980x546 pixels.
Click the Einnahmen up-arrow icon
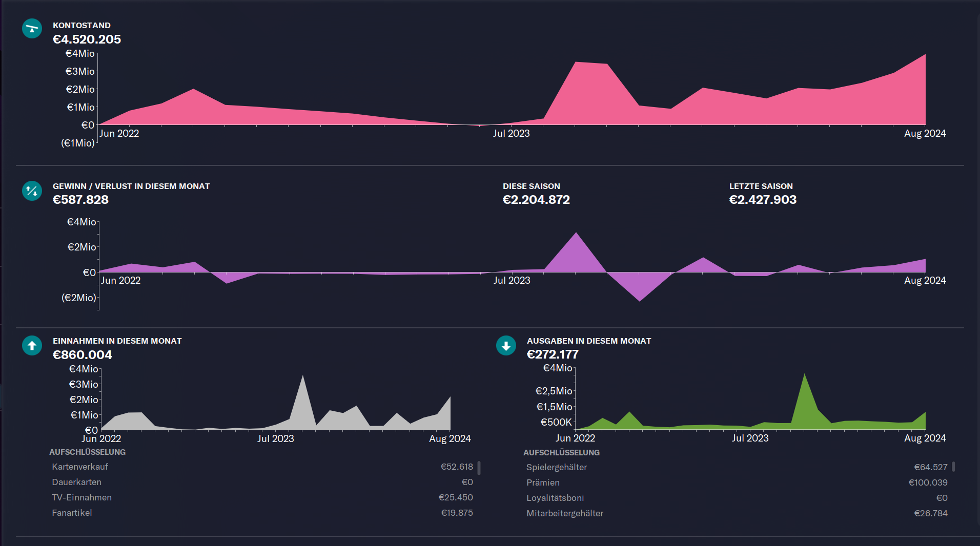click(x=32, y=346)
